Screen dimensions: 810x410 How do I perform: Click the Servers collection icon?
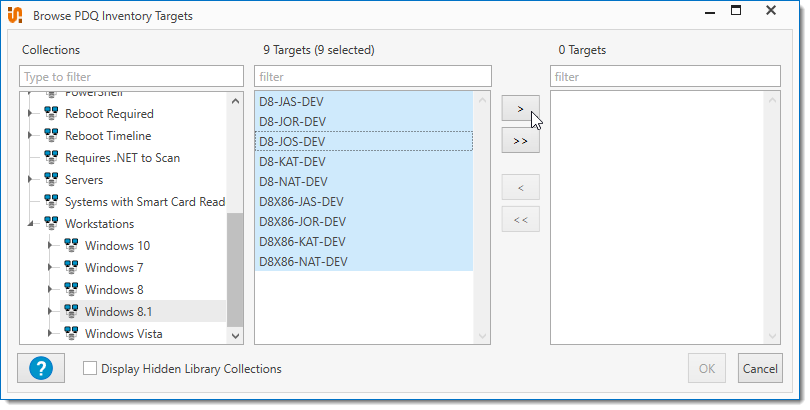point(51,180)
